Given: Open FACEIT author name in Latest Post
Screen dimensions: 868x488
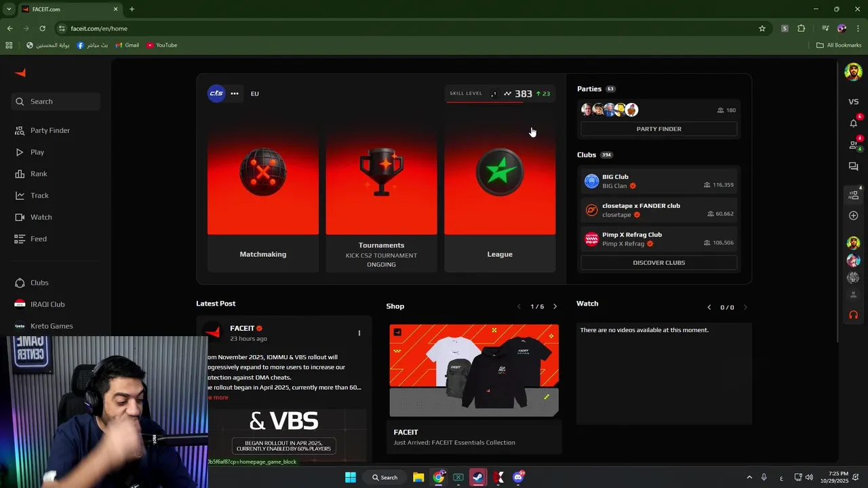Looking at the screenshot, I should [x=242, y=328].
